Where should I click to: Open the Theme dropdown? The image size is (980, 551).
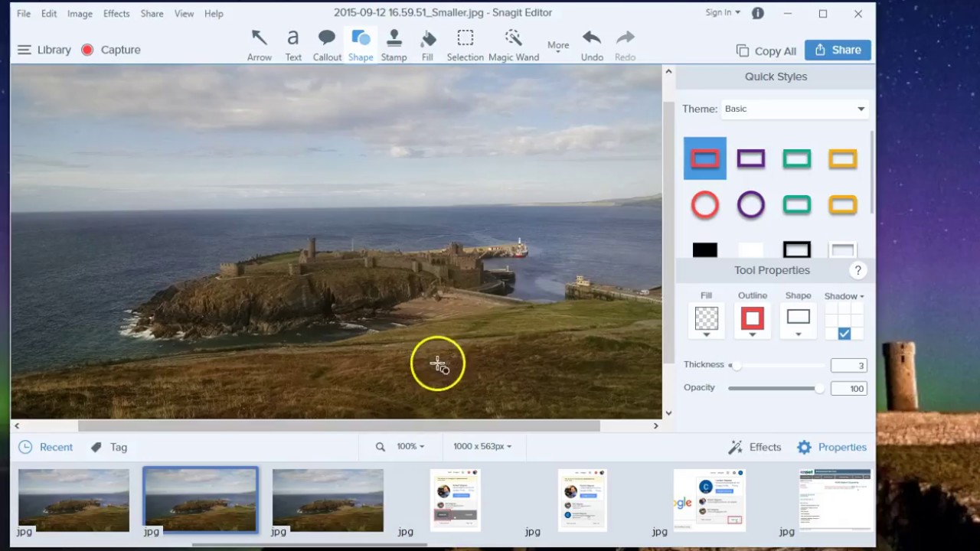794,109
